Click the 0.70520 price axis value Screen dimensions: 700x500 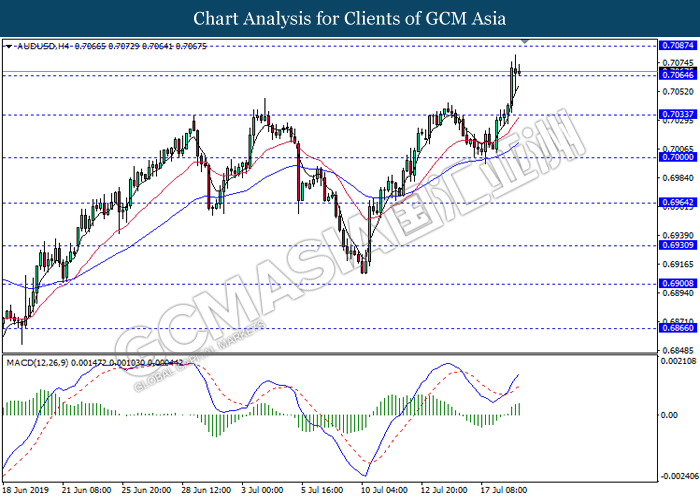click(678, 92)
